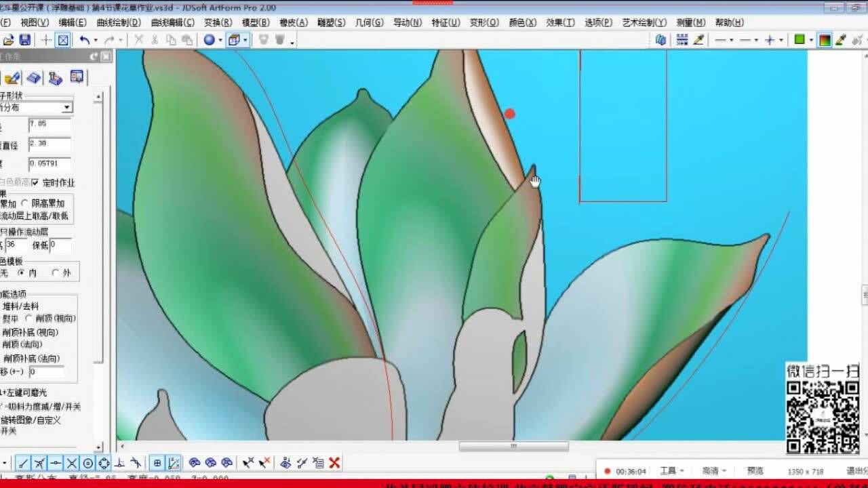Click the horizontal scrollbar thumb below canvas
The image size is (868, 488).
click(513, 446)
